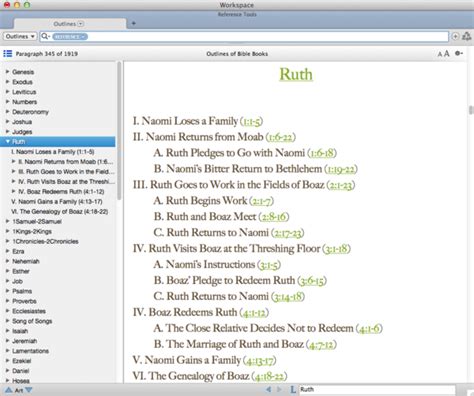Select the Outlines tab
This screenshot has width=474, height=396.
tap(69, 24)
